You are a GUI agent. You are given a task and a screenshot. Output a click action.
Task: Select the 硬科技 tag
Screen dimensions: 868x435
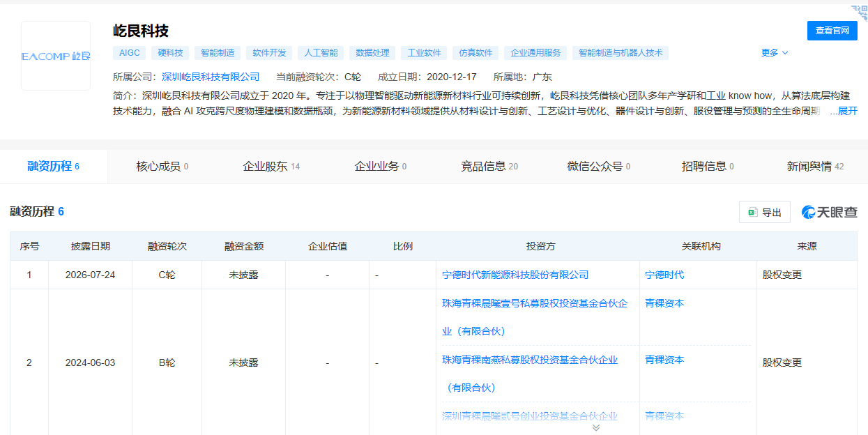tap(170, 53)
